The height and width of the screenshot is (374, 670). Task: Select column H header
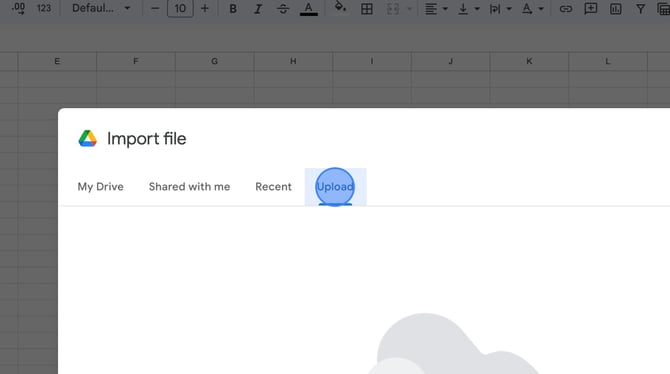[x=293, y=61]
